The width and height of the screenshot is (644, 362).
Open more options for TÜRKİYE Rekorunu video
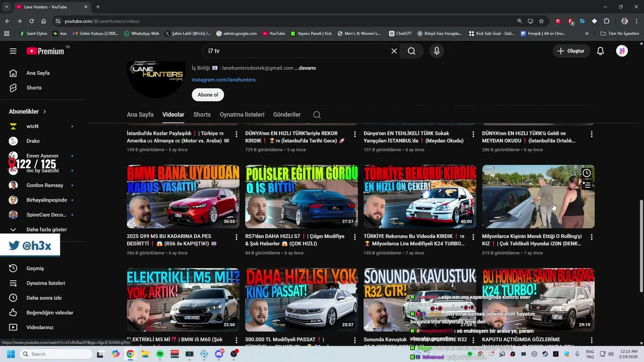[x=473, y=236]
